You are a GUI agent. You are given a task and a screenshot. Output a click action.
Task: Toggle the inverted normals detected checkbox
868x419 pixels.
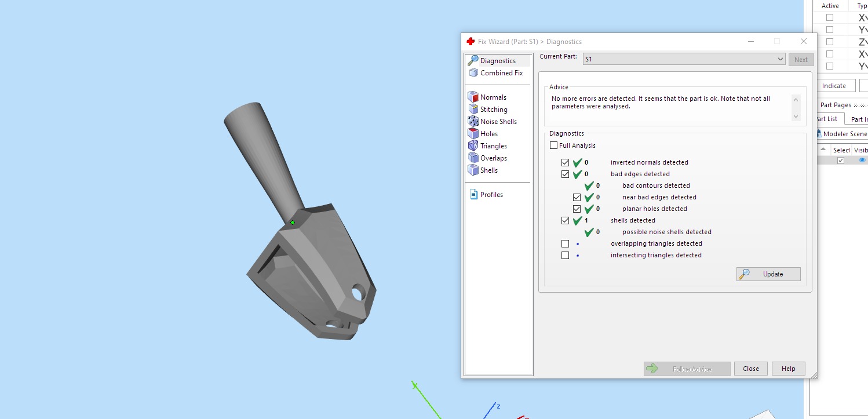[x=566, y=162]
